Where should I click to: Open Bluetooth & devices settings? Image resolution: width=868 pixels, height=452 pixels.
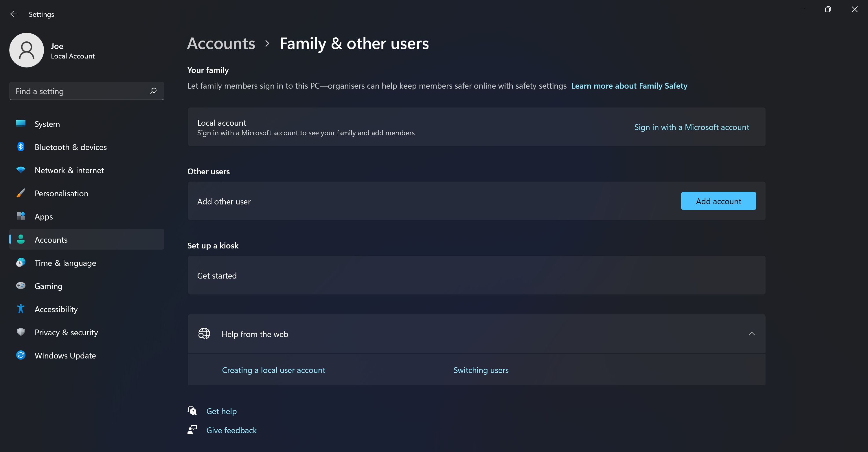(70, 147)
